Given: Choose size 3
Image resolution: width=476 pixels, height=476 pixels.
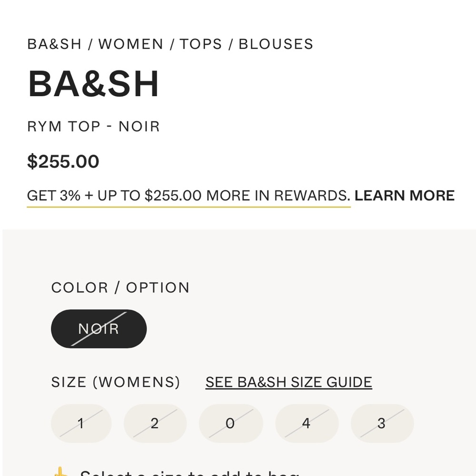Looking at the screenshot, I should click(382, 423).
